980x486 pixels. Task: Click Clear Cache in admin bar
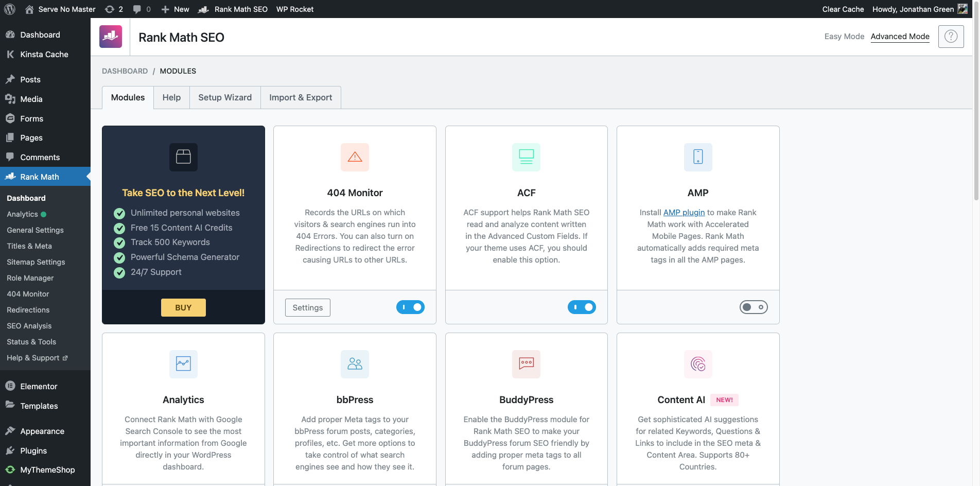click(843, 9)
